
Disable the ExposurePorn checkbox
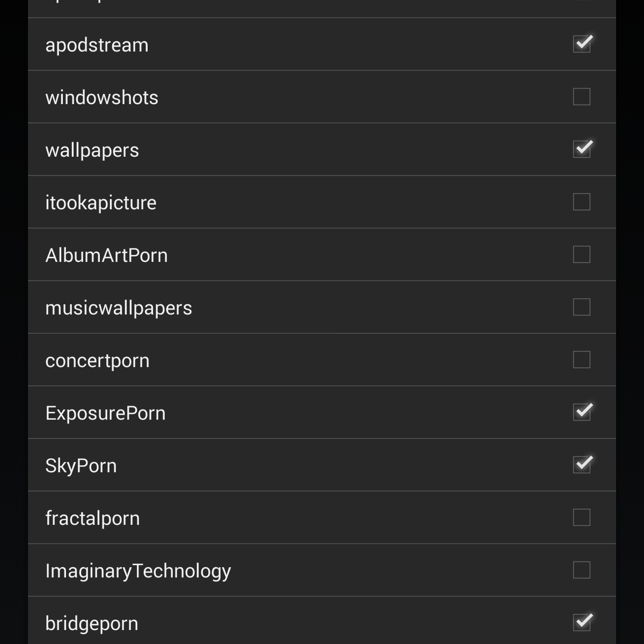click(582, 412)
